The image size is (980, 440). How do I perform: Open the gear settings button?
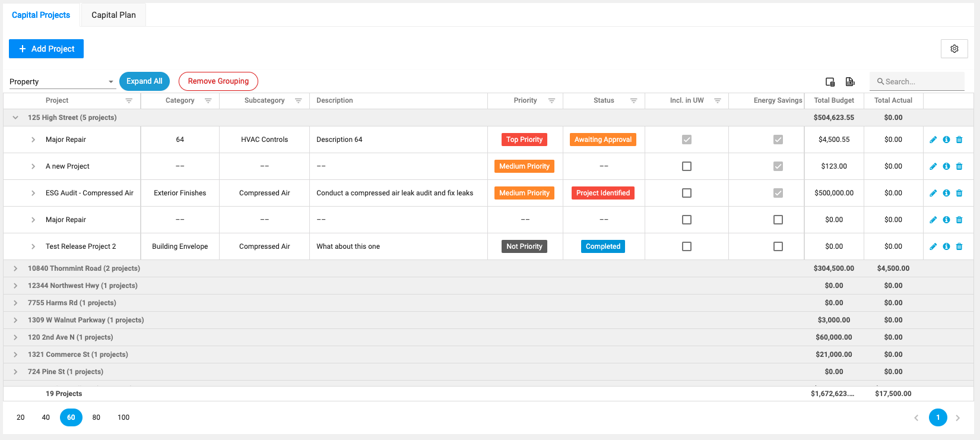click(x=954, y=49)
